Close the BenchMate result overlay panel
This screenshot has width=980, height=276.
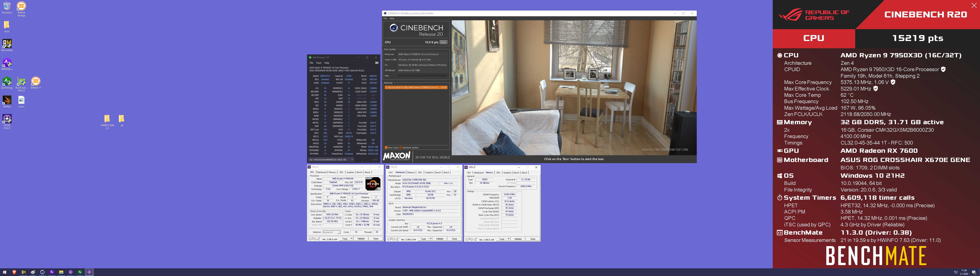974,5
